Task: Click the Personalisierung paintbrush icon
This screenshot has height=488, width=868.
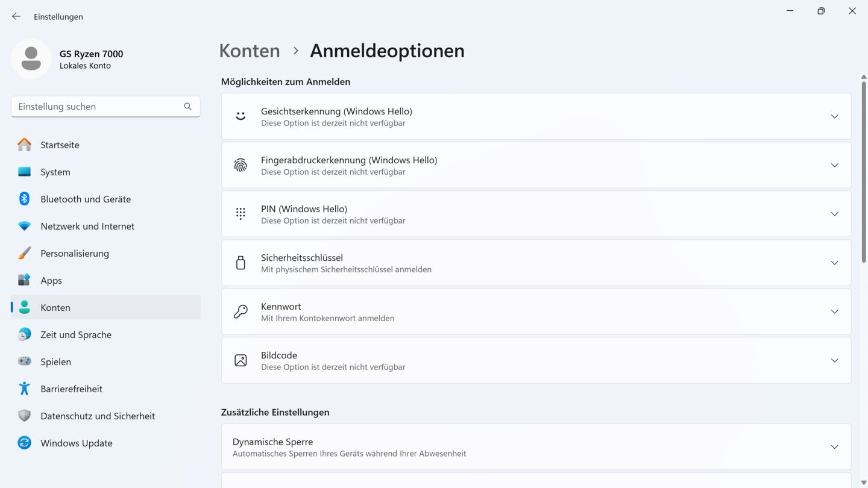Action: (x=24, y=253)
